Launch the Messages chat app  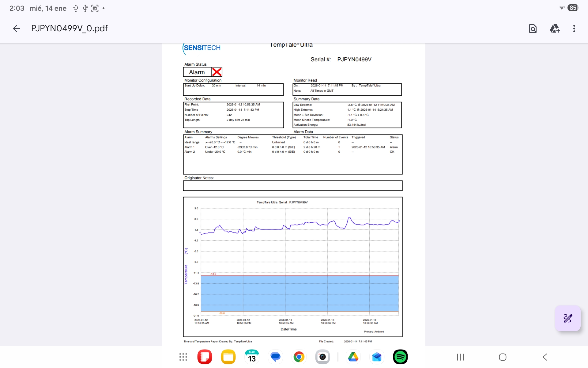coord(275,357)
